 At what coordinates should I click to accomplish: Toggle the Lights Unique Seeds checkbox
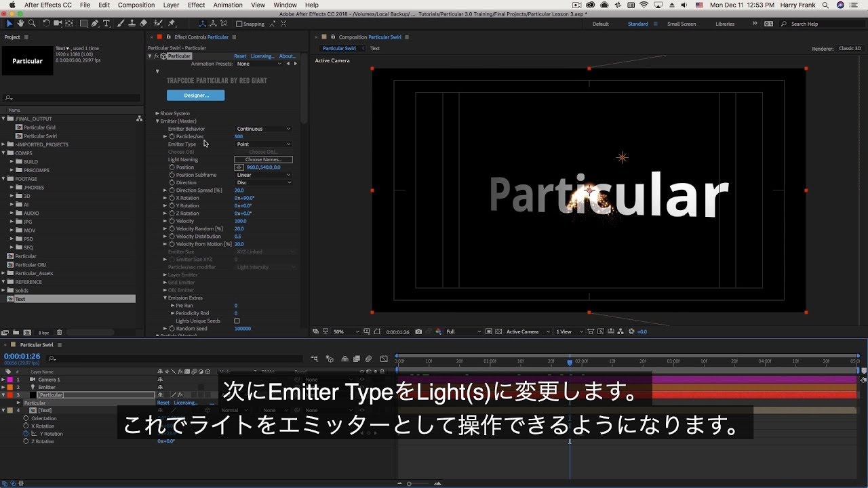[237, 321]
